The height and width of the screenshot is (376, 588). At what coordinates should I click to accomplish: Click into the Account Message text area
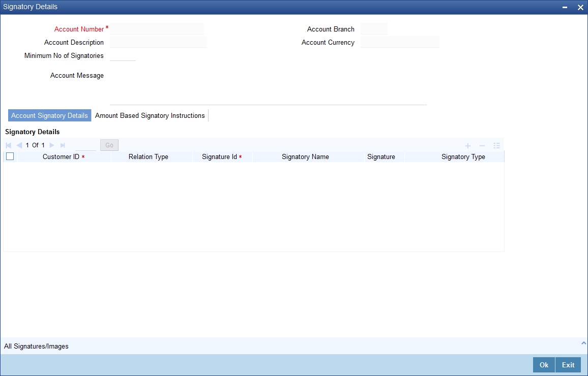pyautogui.click(x=268, y=85)
